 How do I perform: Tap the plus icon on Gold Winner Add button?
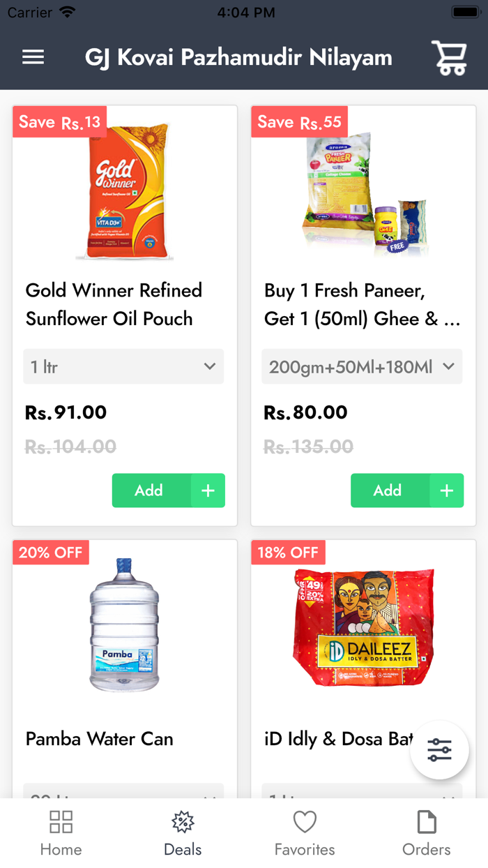(207, 491)
